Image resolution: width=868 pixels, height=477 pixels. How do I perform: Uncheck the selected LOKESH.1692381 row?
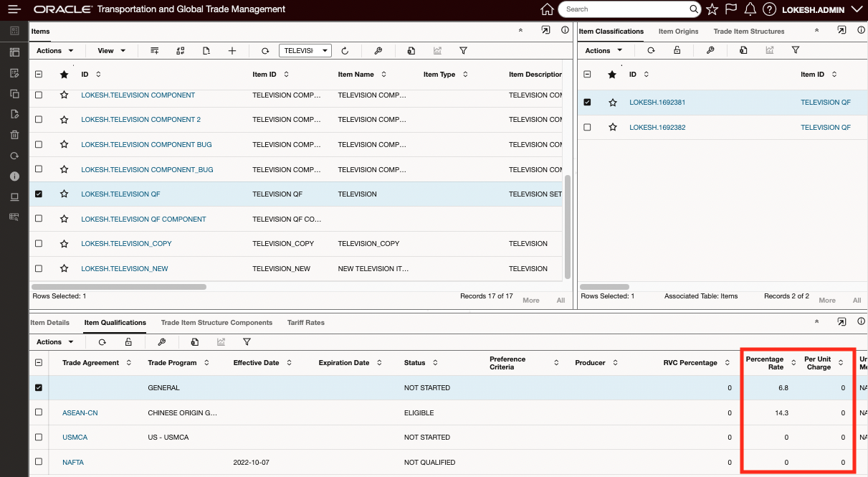click(x=588, y=102)
